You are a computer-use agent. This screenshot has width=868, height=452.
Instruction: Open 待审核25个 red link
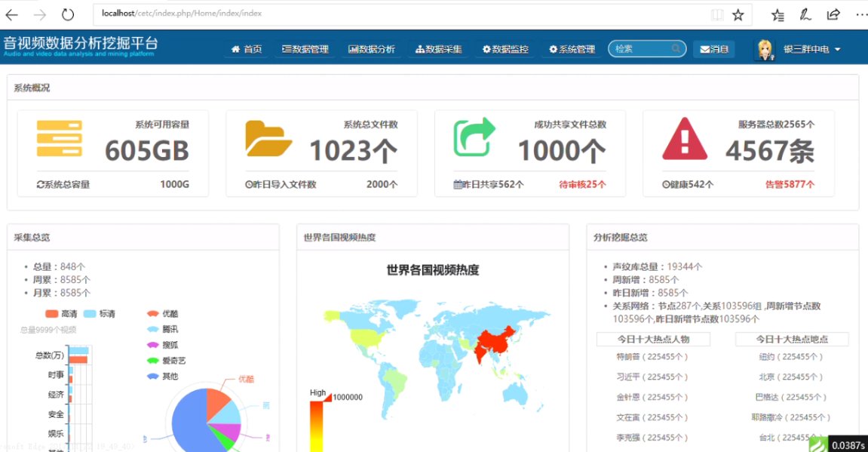click(582, 184)
